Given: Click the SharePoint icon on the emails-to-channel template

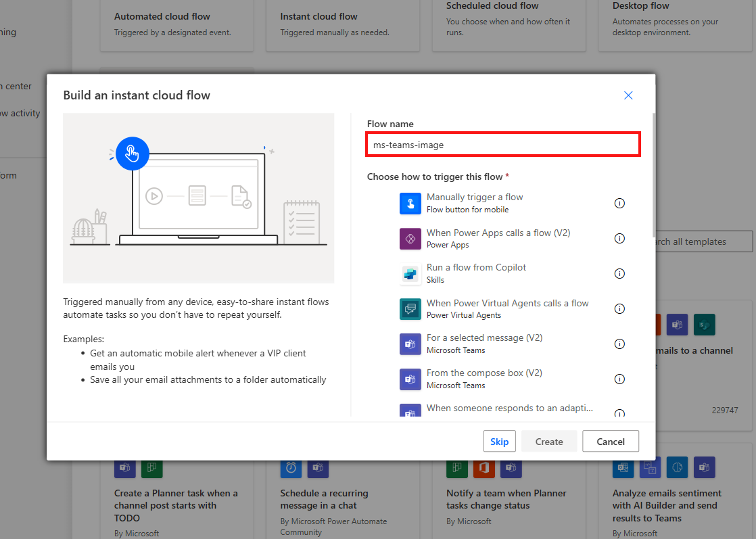Looking at the screenshot, I should coord(704,325).
